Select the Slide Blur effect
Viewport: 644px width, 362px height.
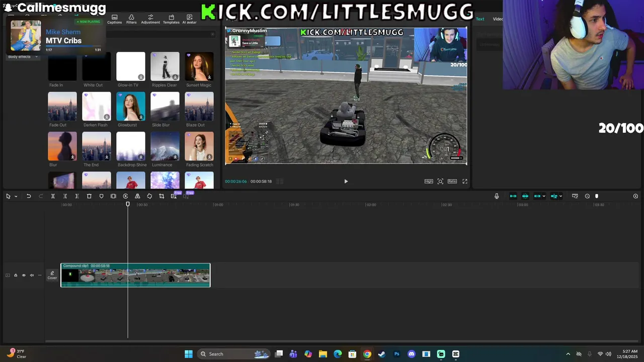coord(165,106)
